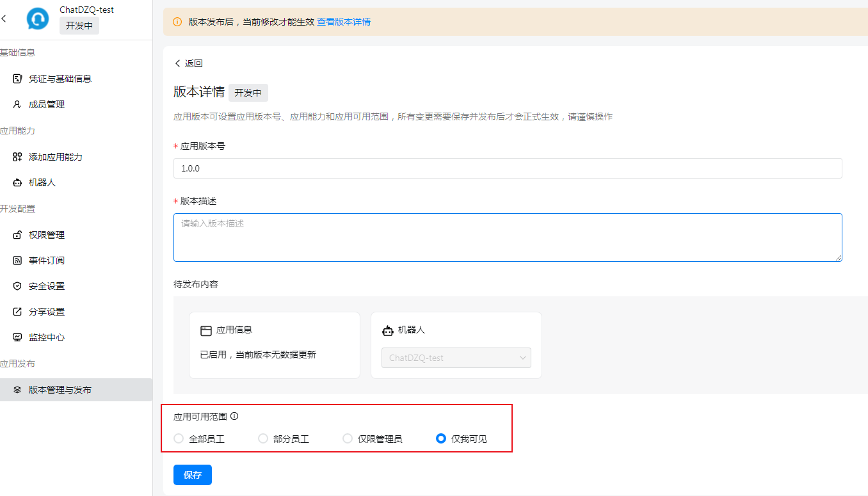Click the 版本管理与发布 layers icon
Screen dimensions: 868x496
pos(17,390)
